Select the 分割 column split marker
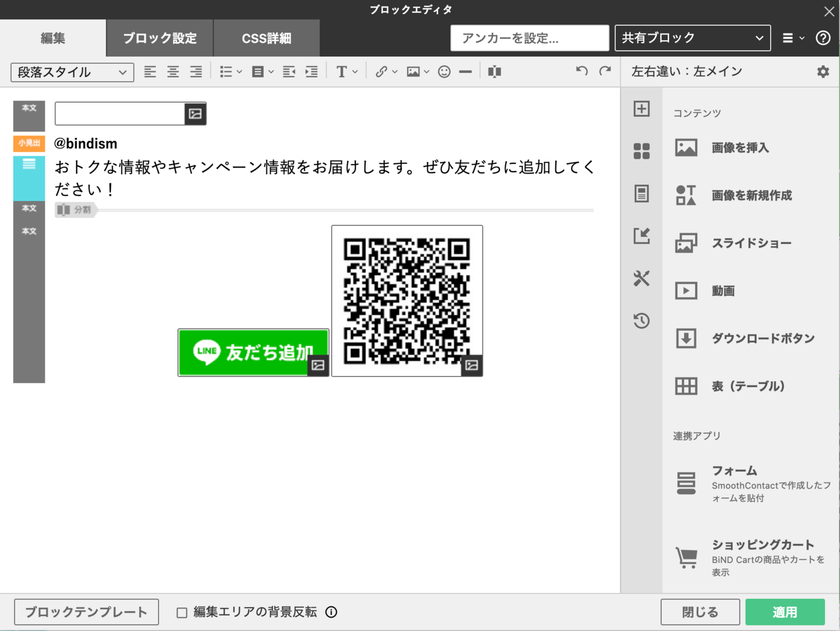This screenshot has width=840, height=631. coord(75,210)
